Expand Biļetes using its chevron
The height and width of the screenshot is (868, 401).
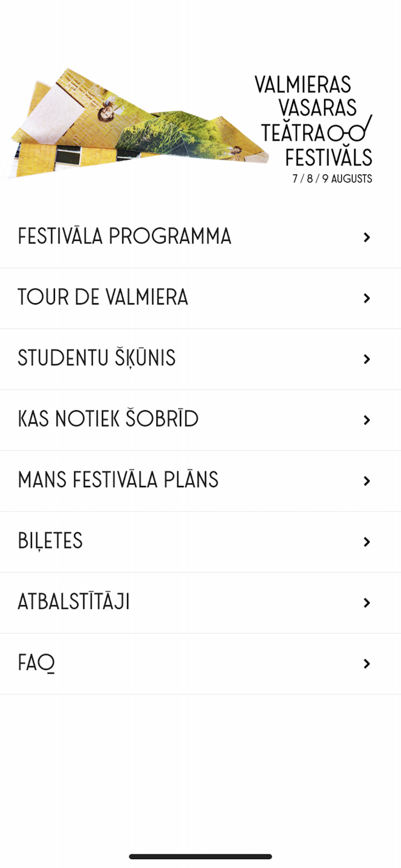367,542
